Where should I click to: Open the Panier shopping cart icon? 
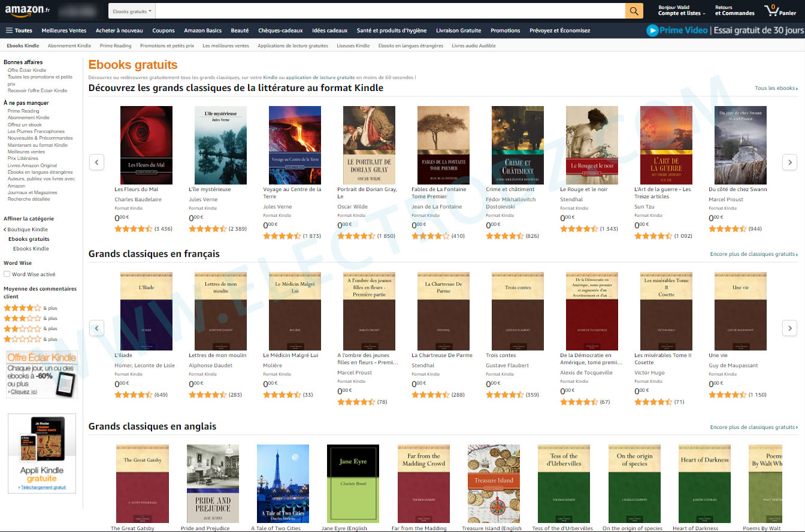[780, 10]
